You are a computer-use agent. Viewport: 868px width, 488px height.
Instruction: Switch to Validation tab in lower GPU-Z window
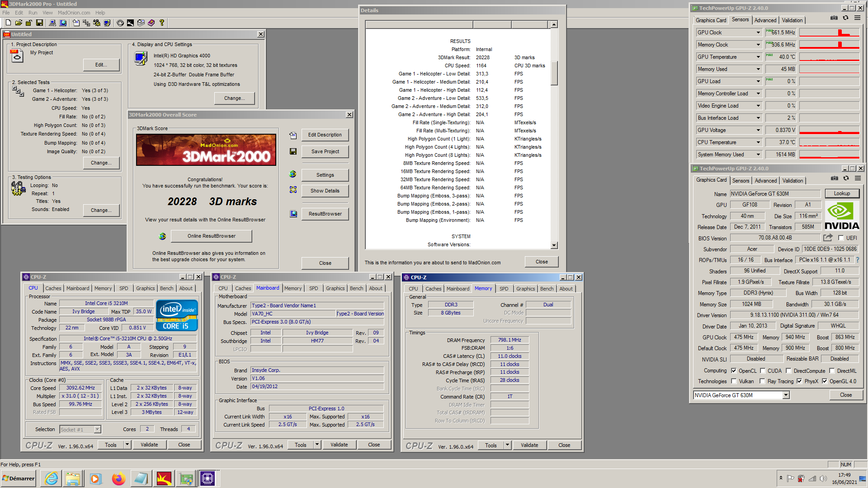point(793,181)
